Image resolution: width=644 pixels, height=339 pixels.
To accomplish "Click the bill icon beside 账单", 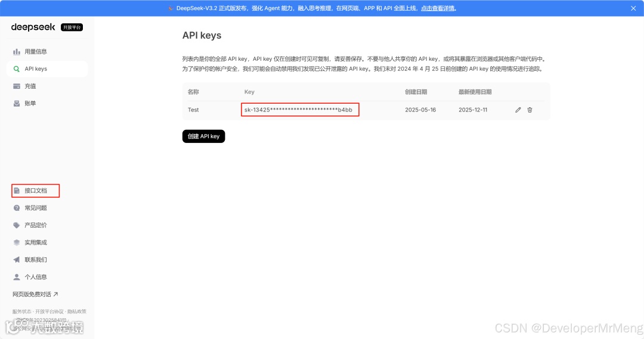I will pos(17,104).
